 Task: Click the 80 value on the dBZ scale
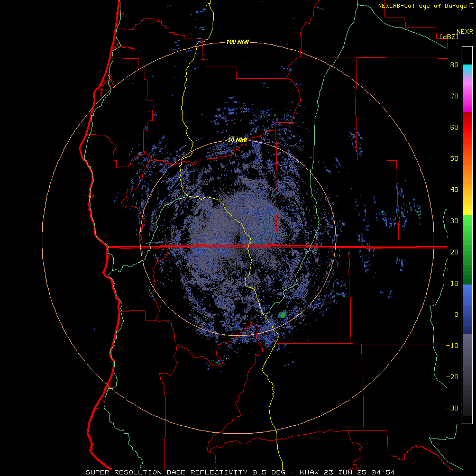(454, 65)
